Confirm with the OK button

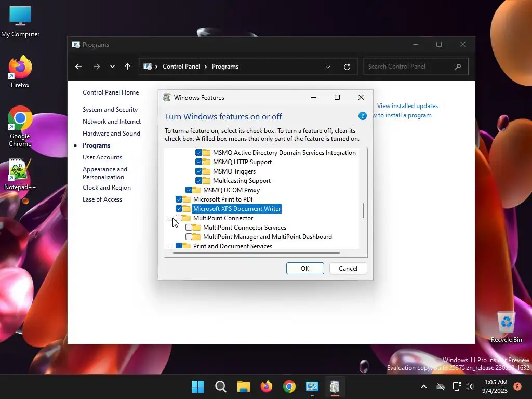[305, 269]
